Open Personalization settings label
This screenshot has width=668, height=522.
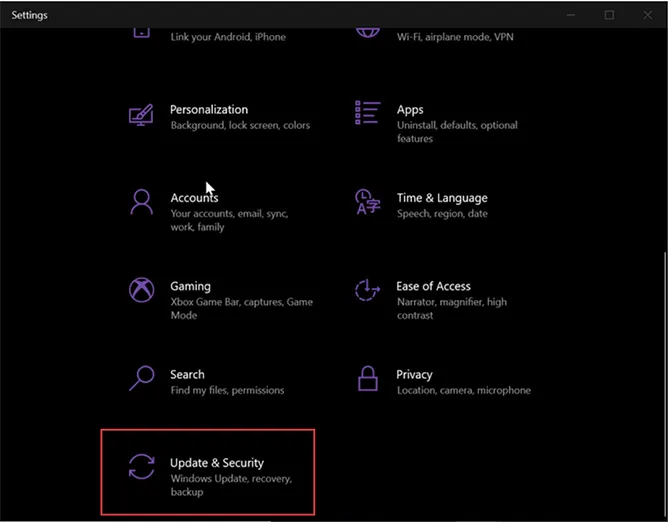(208, 110)
